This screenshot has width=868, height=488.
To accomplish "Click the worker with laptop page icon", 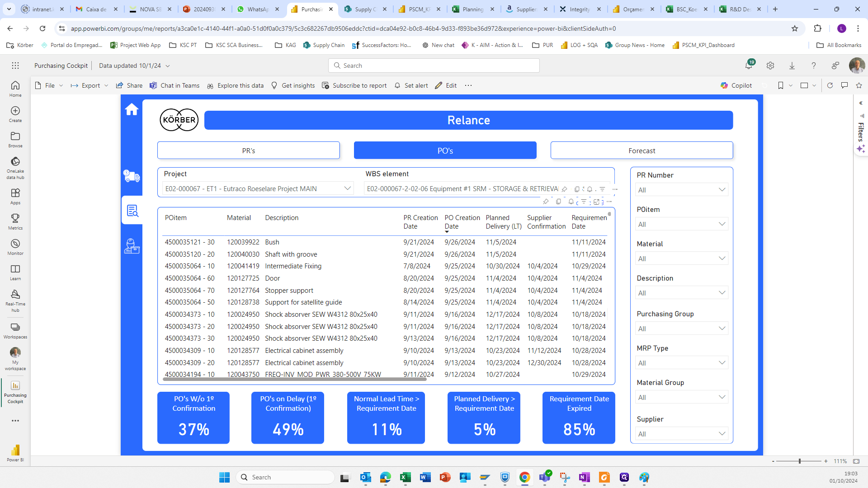I will tap(132, 246).
